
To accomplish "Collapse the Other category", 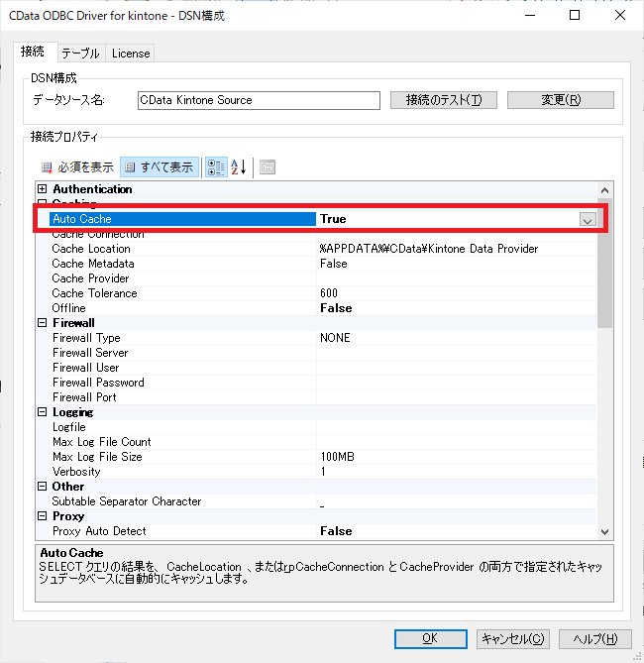I will coord(43,487).
